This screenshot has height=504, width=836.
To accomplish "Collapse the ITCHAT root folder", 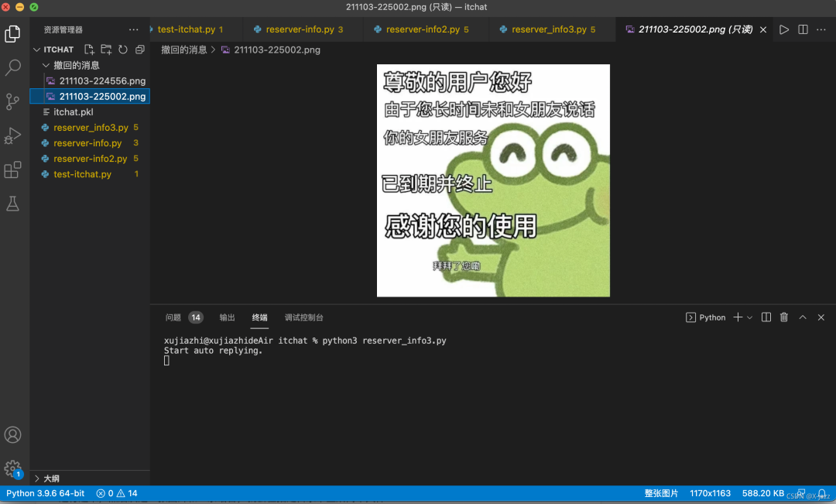I will (x=37, y=50).
